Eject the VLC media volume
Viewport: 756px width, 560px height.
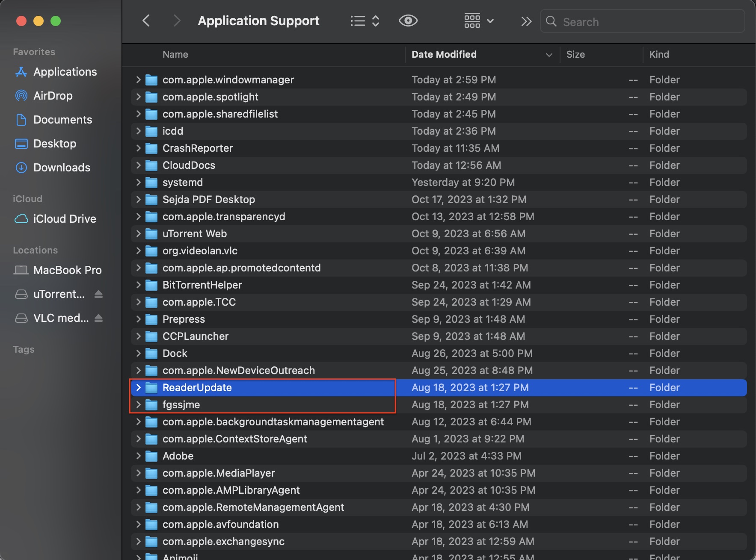click(x=98, y=318)
